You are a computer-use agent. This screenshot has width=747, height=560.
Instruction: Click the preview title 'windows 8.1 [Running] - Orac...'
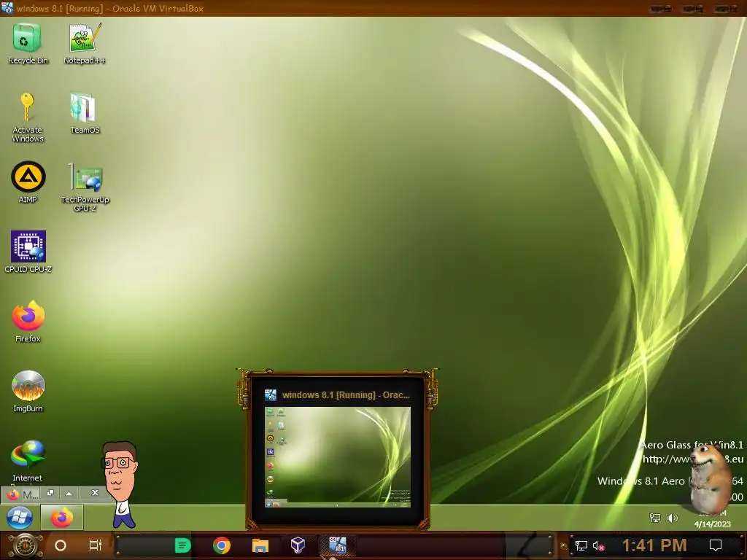point(346,394)
